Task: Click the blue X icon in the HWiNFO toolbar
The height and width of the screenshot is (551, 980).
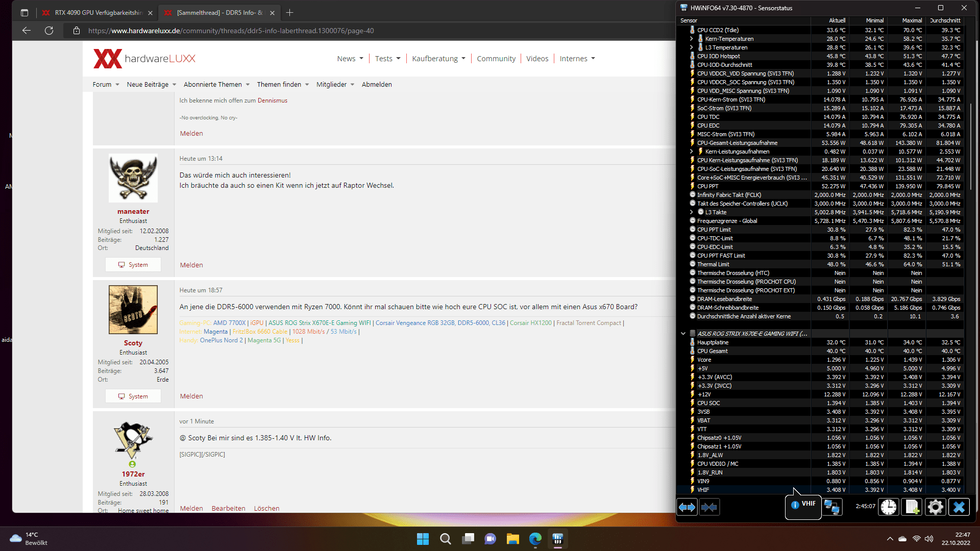Action: [x=959, y=507]
